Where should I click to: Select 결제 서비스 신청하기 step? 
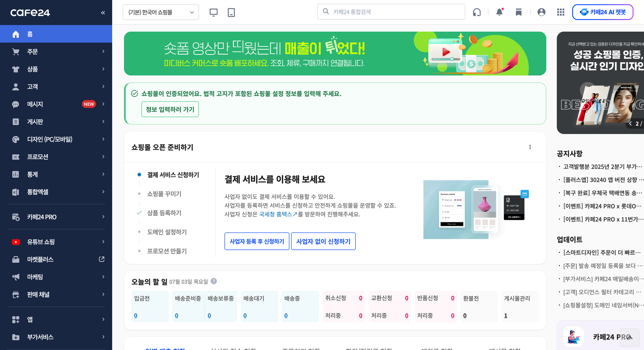pyautogui.click(x=173, y=175)
